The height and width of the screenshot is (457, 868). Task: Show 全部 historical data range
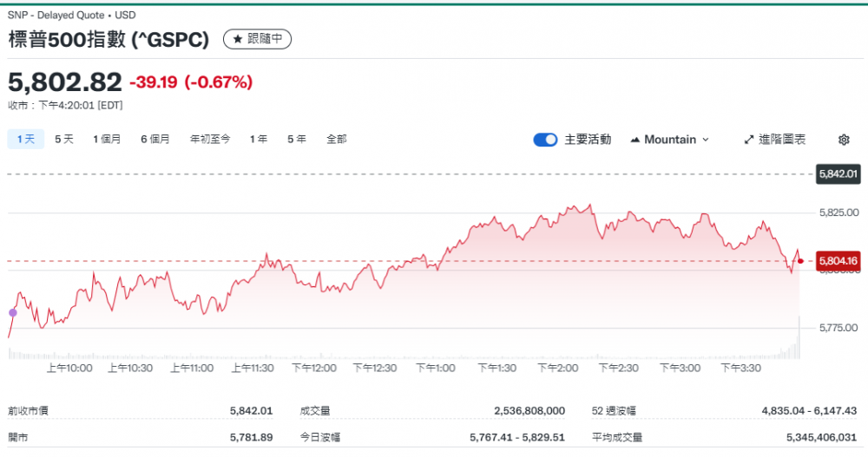point(337,139)
